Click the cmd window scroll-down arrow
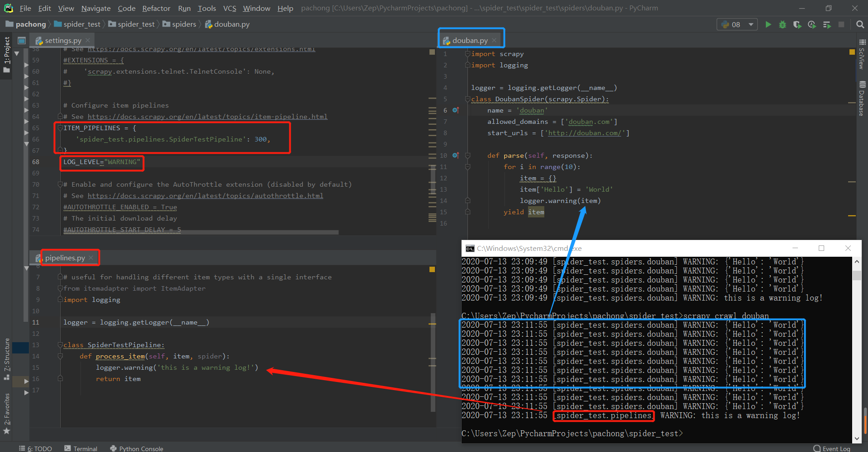868x452 pixels. (x=857, y=438)
